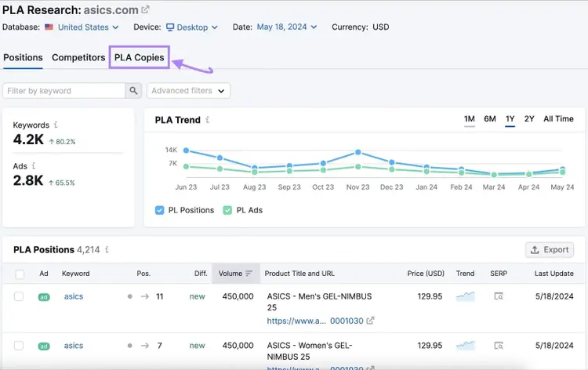This screenshot has height=370, width=588.
Task: Click the 4.2K keywords value
Action: tap(28, 140)
